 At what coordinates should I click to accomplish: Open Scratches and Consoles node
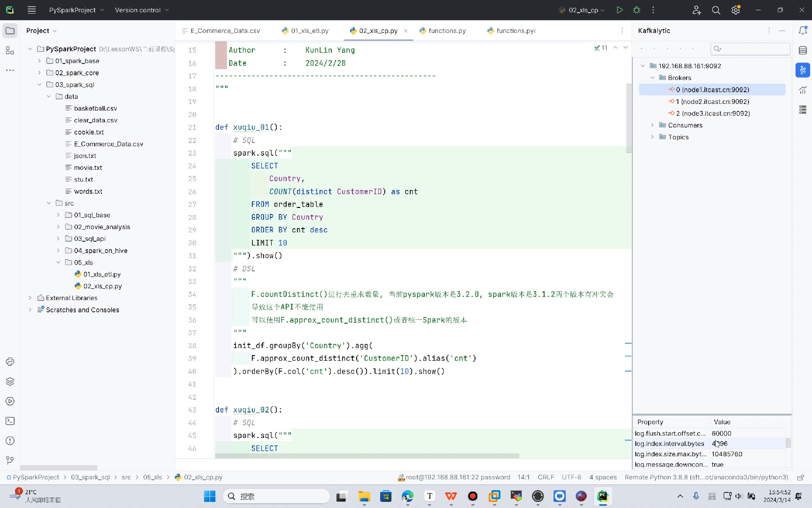pyautogui.click(x=82, y=310)
